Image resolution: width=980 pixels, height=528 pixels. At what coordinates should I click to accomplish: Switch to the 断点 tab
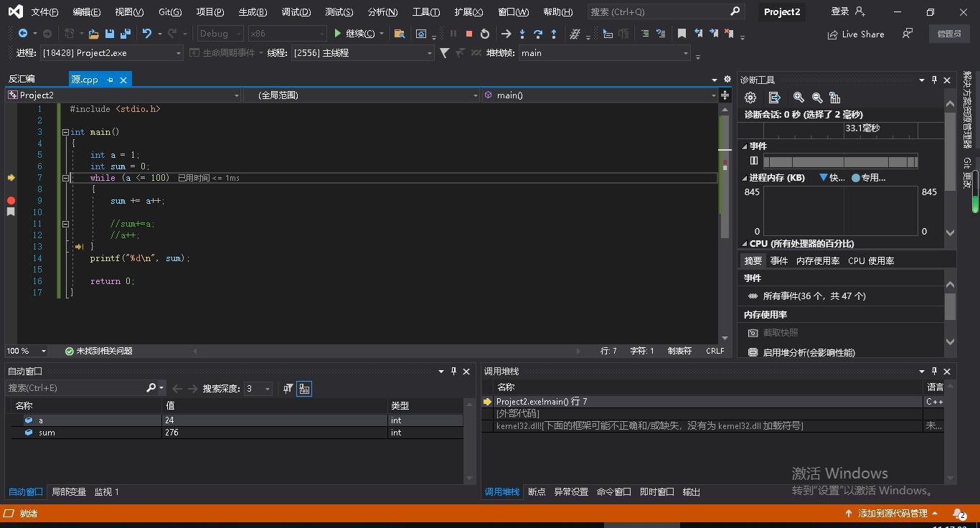pos(537,492)
